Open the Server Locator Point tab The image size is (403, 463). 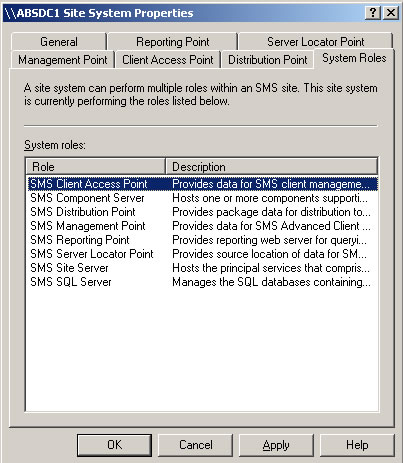315,42
